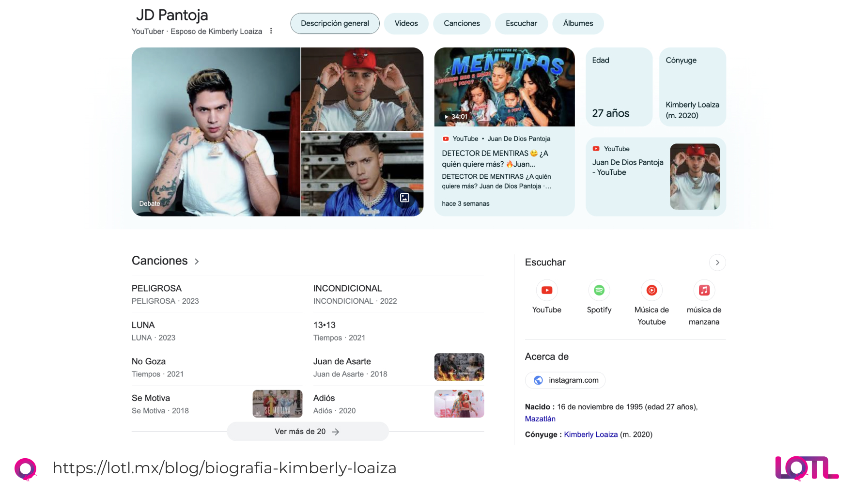Open the image gallery icon on photo
The width and height of the screenshot is (868, 496).
(404, 198)
